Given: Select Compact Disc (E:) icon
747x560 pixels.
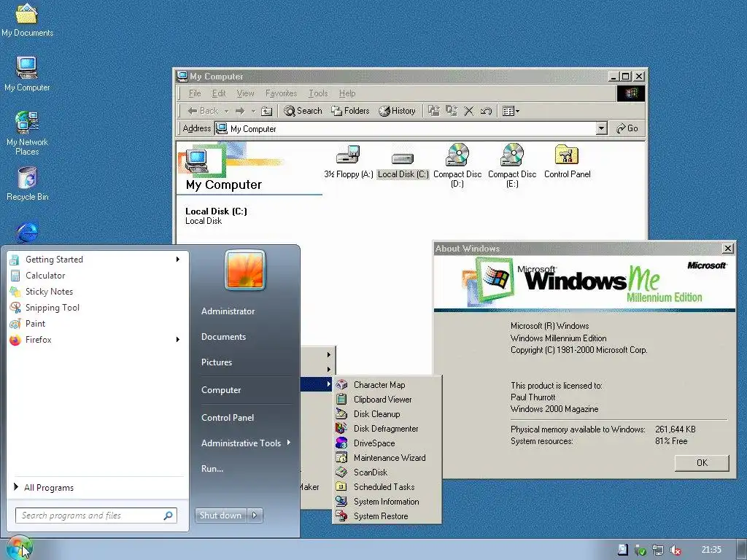Looking at the screenshot, I should click(512, 166).
